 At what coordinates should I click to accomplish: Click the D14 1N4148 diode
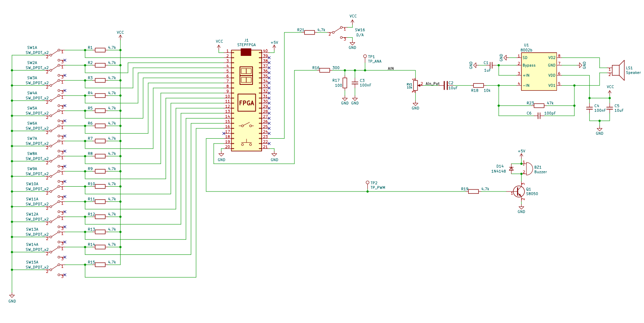[511, 169]
